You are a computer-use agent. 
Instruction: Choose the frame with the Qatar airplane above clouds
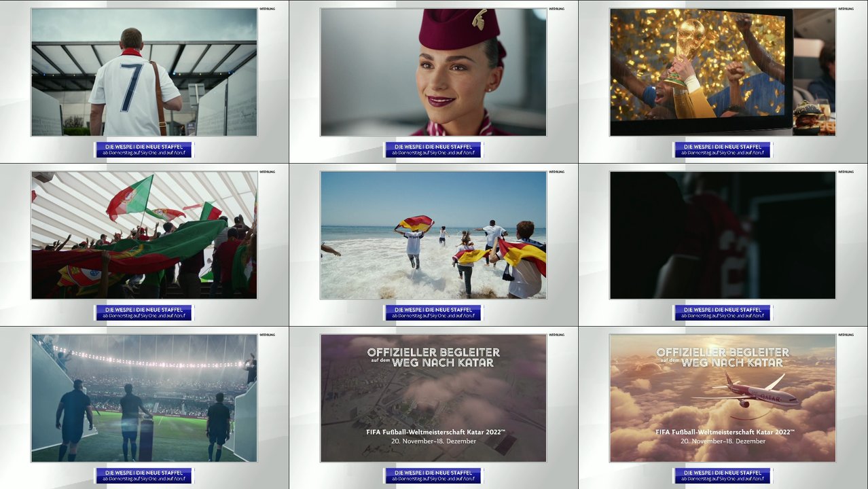(x=723, y=398)
